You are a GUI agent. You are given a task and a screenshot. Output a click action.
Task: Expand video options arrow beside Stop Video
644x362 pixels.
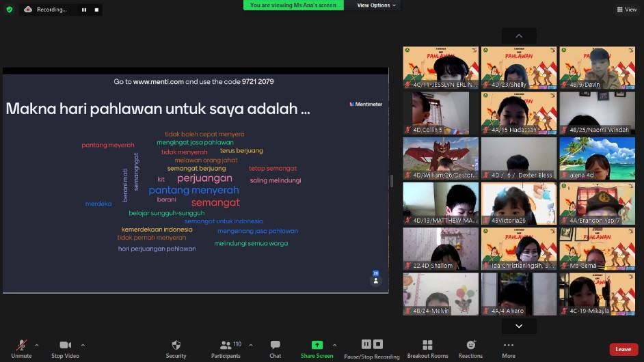pos(83,345)
